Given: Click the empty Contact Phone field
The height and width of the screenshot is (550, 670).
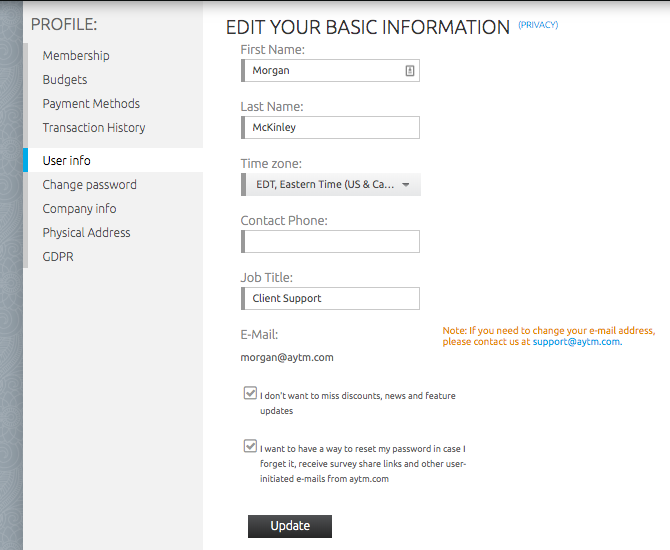Looking at the screenshot, I should [331, 241].
